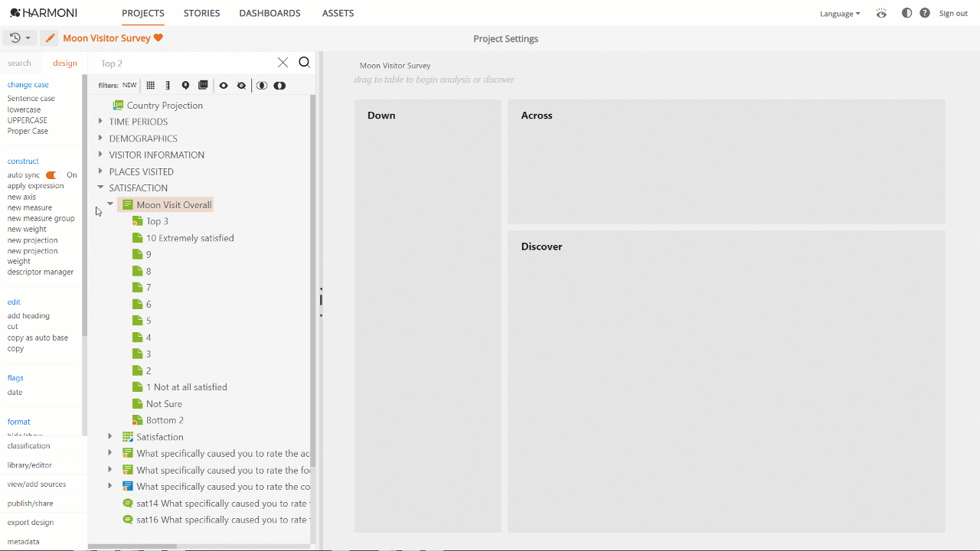Toggle the comment bubble filter icon
Viewport: 980px width, 551px height.
coord(185,86)
